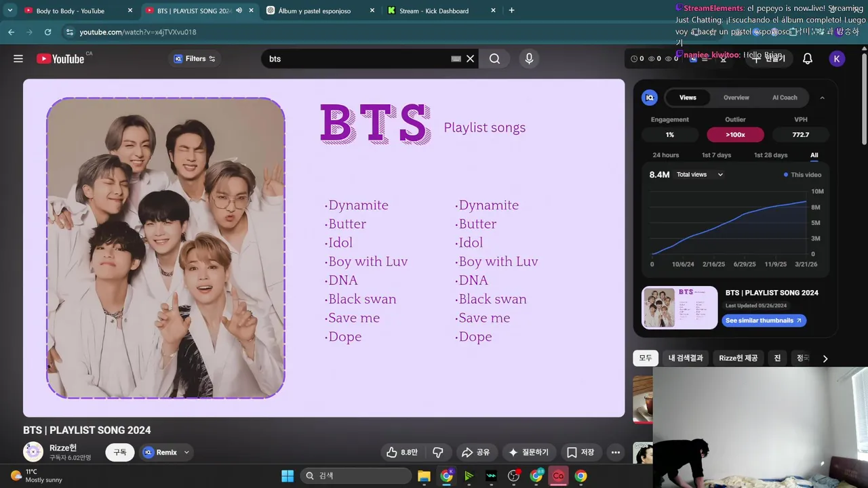This screenshot has width=868, height=488.
Task: Open the weather widget showing 11°C
Action: pyautogui.click(x=37, y=476)
